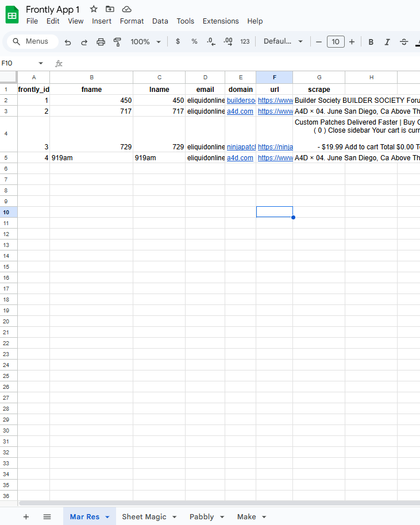Increase font size with plus button

pyautogui.click(x=352, y=42)
